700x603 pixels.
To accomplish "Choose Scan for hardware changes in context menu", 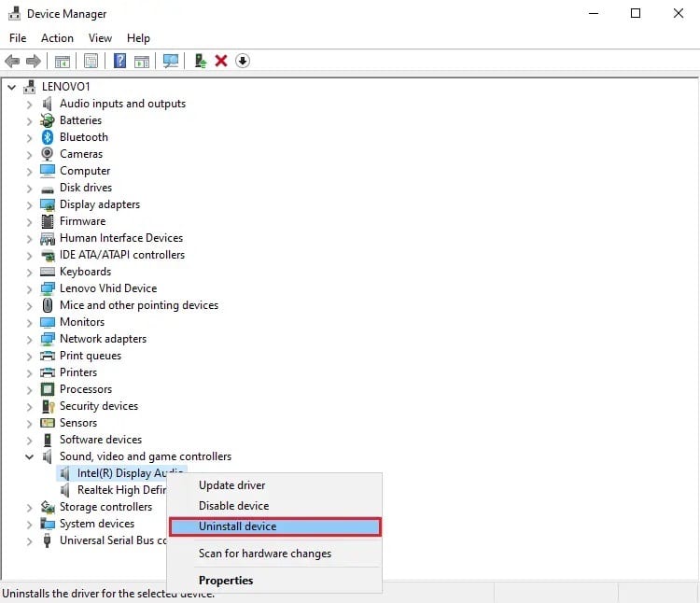I will [275, 554].
